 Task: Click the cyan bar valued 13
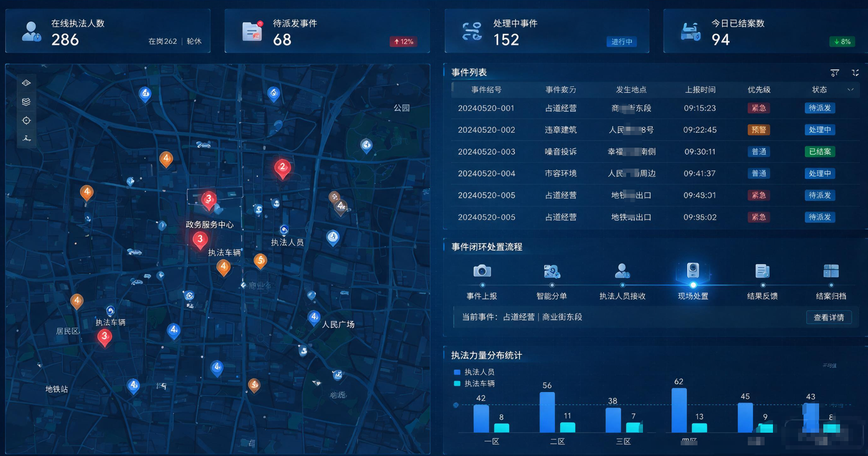[699, 428]
